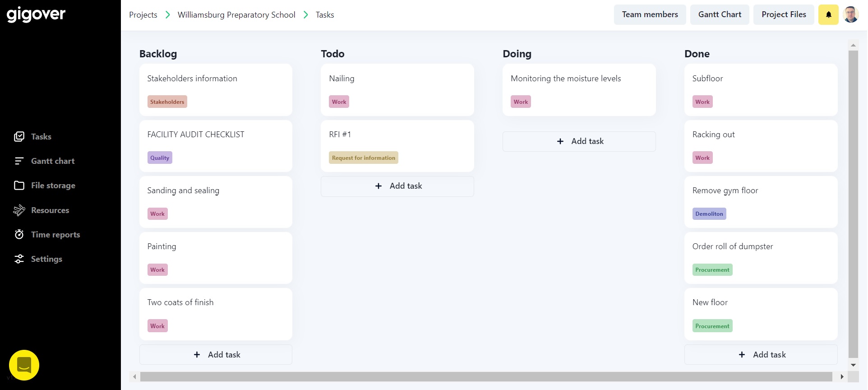This screenshot has height=390, width=868.
Task: Add task to the Doing column
Action: coord(579,141)
